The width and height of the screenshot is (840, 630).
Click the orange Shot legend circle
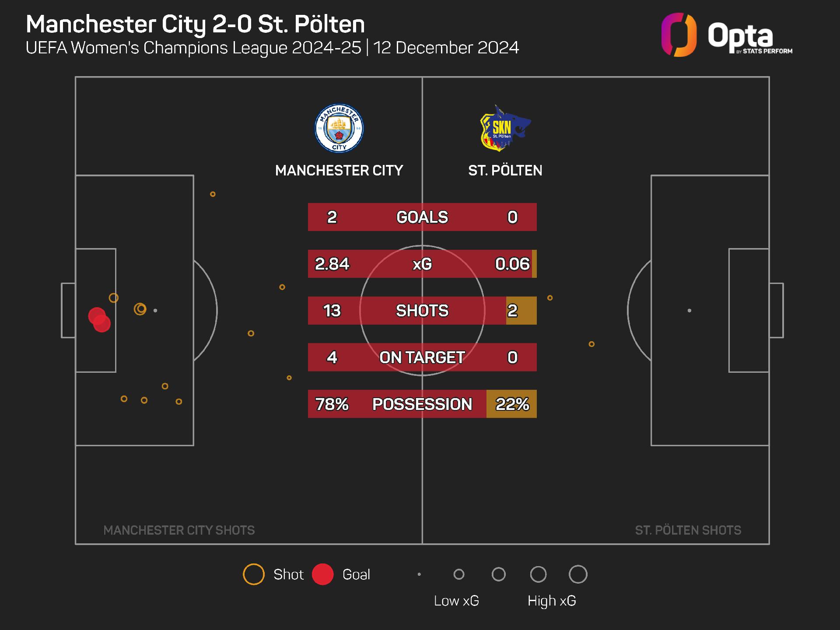(254, 574)
